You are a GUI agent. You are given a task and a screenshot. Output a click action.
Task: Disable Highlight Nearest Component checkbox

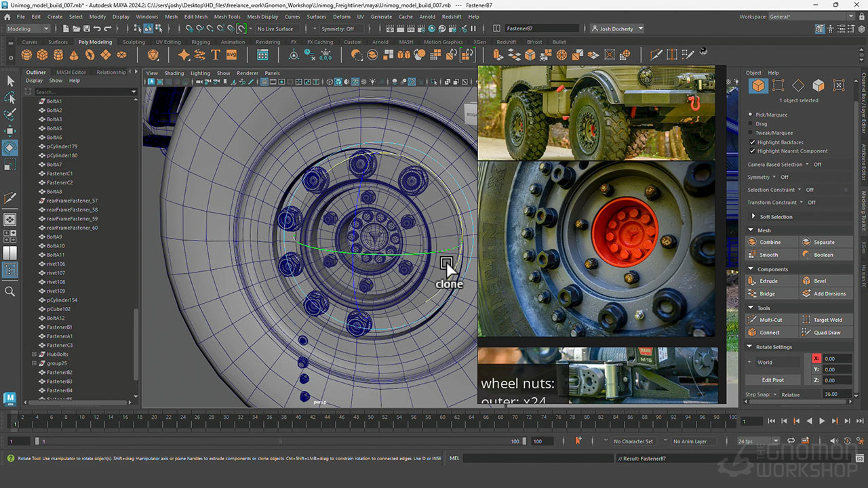click(x=752, y=151)
